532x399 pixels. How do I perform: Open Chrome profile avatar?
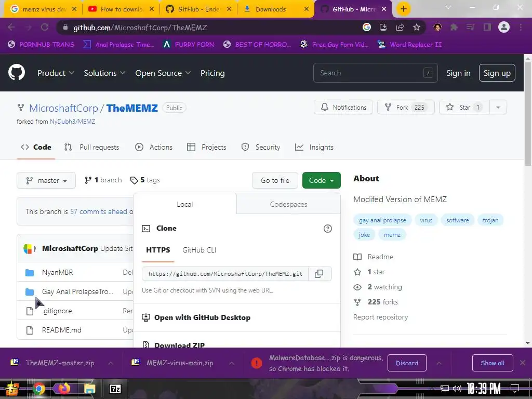tap(504, 28)
